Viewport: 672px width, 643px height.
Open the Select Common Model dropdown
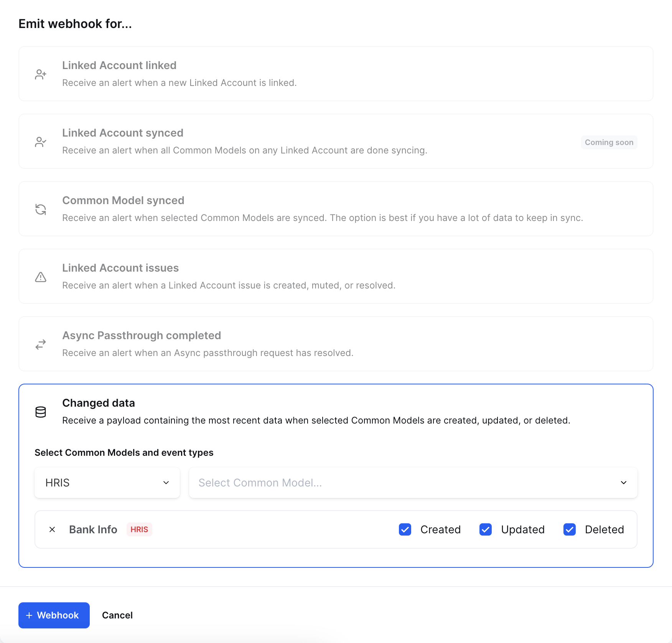tap(413, 483)
